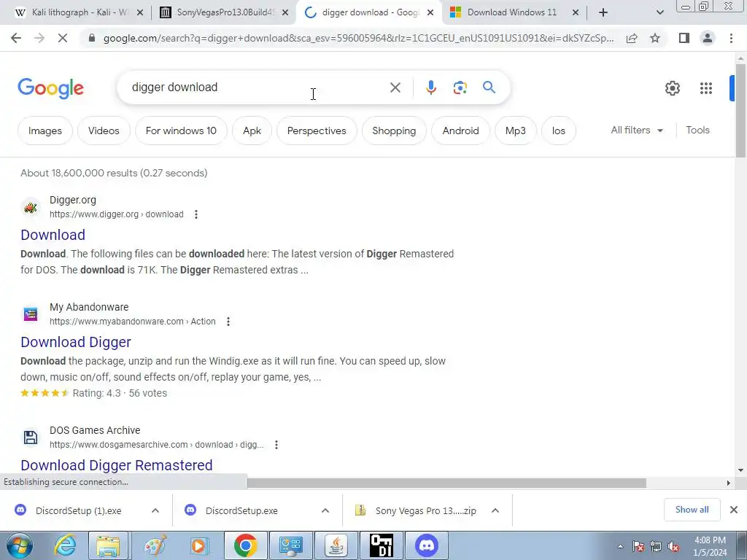
Task: Open more options for My Abandonware result
Action: pyautogui.click(x=228, y=322)
